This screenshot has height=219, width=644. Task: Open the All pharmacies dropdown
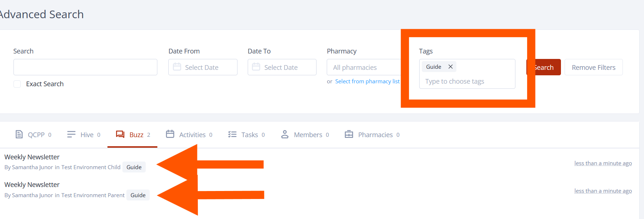(x=364, y=67)
